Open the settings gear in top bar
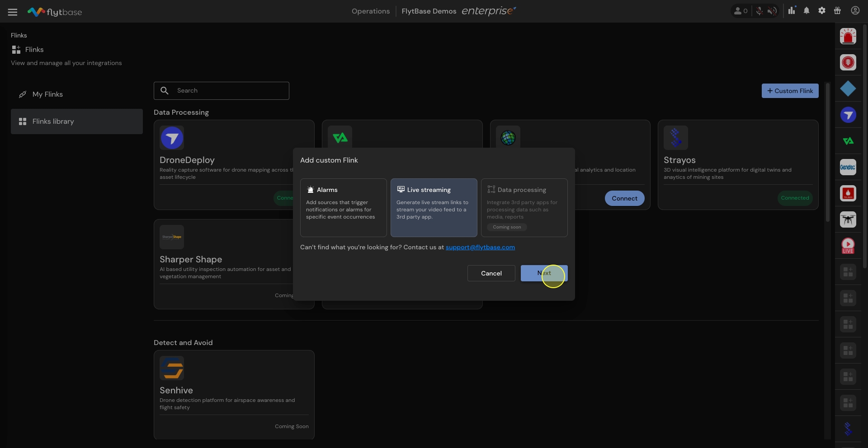Viewport: 868px width, 448px height. pyautogui.click(x=822, y=11)
